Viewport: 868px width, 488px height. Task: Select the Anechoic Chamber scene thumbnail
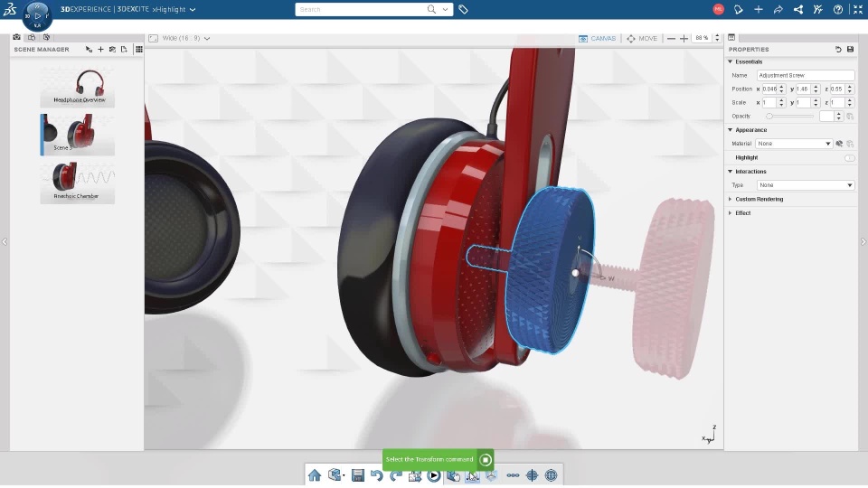[78, 182]
